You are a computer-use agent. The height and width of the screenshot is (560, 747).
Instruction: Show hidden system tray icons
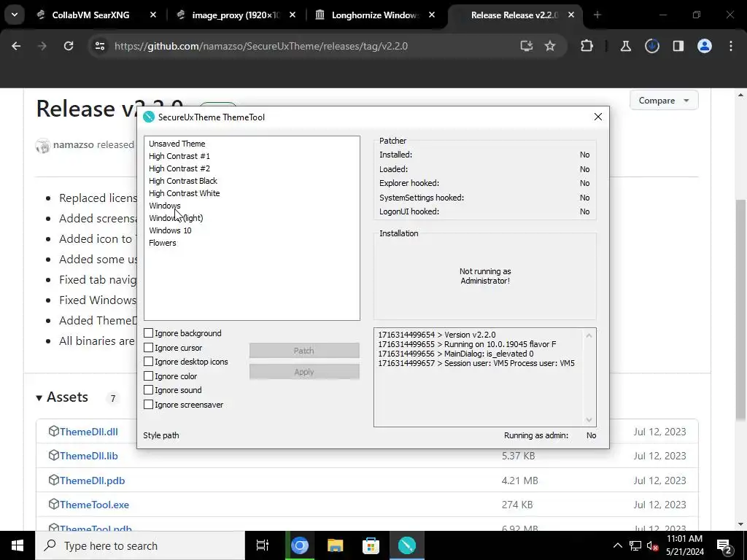[x=617, y=545]
